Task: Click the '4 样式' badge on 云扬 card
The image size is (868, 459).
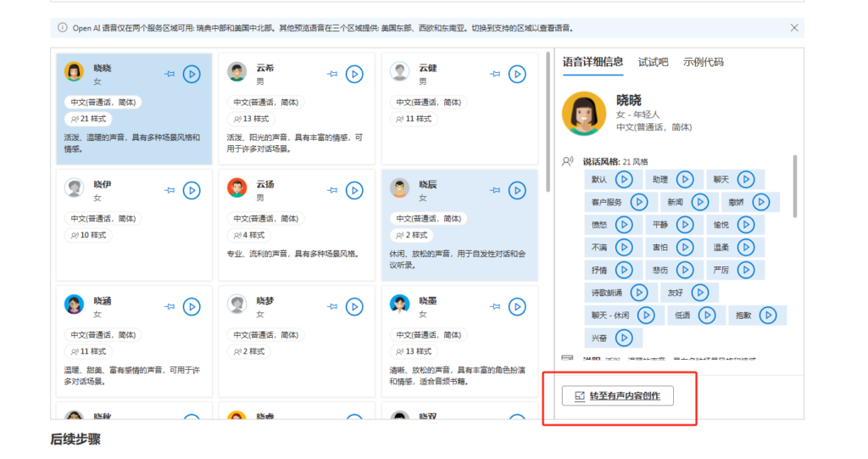Action: 249,235
